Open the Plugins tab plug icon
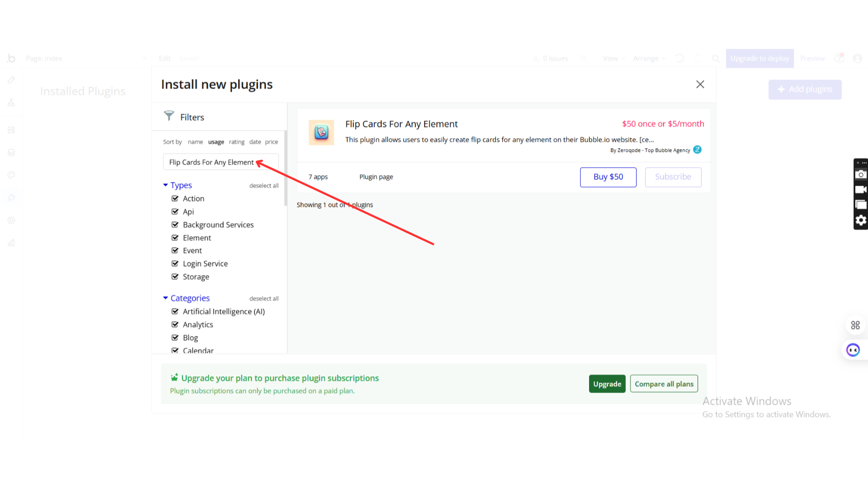 tap(11, 198)
